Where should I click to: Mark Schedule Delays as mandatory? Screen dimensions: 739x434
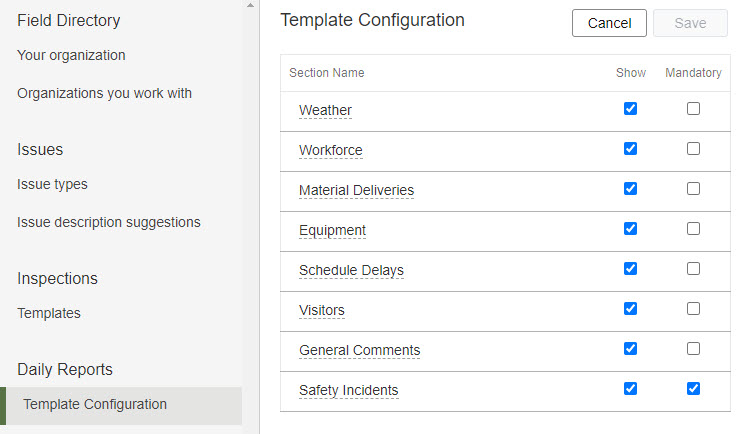[x=693, y=269]
